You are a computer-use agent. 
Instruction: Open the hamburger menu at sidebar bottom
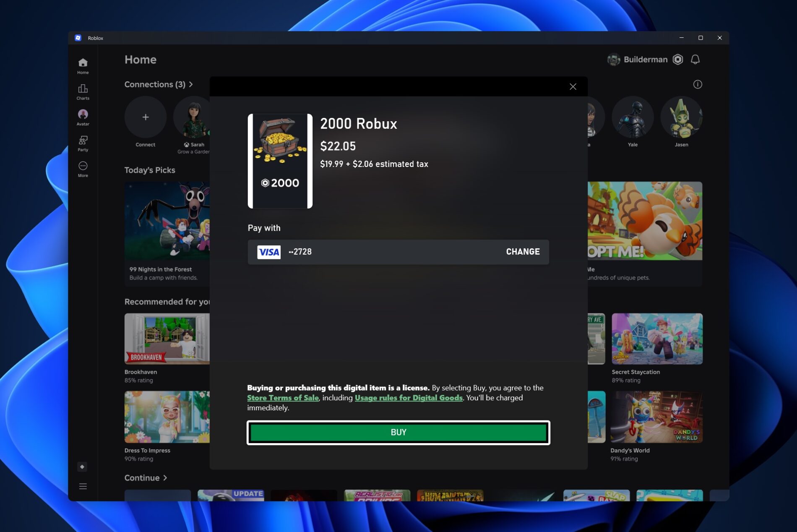point(83,486)
